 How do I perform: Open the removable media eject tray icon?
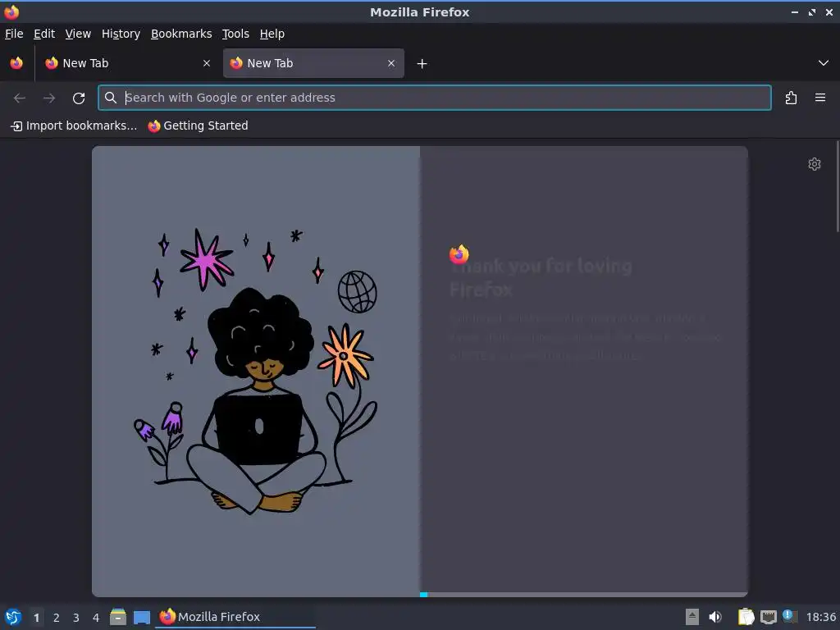[x=692, y=617]
